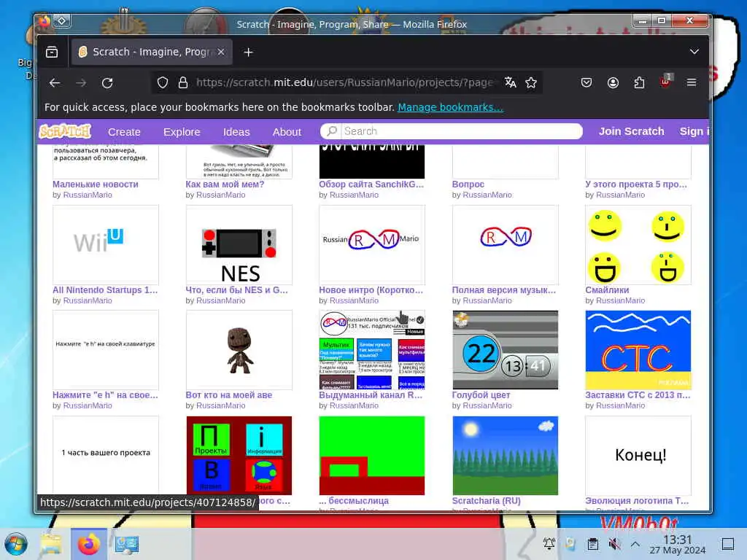Click the Firefox back arrow
This screenshot has height=560, width=747.
55,83
